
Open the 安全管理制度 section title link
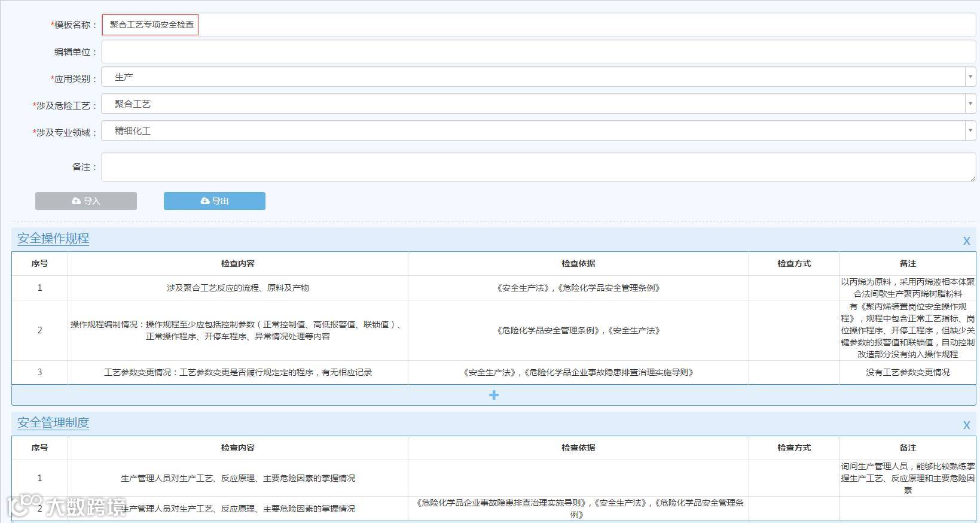[x=53, y=422]
